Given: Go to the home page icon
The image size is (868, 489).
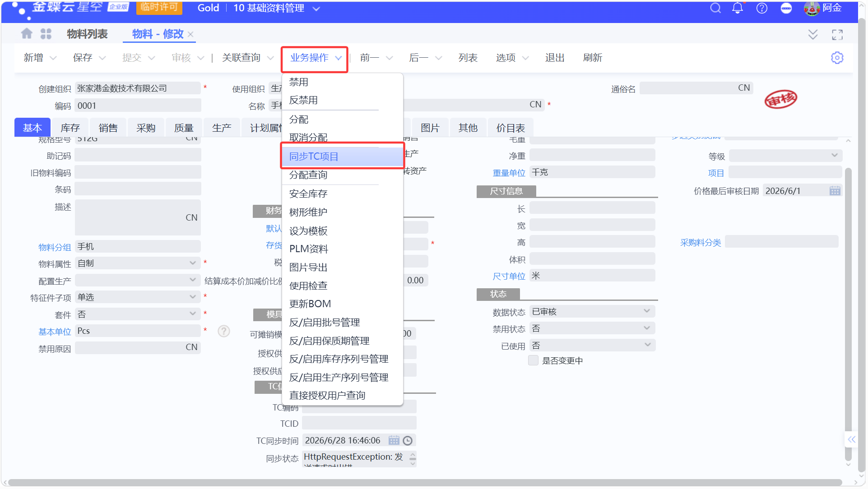Looking at the screenshot, I should point(27,33).
